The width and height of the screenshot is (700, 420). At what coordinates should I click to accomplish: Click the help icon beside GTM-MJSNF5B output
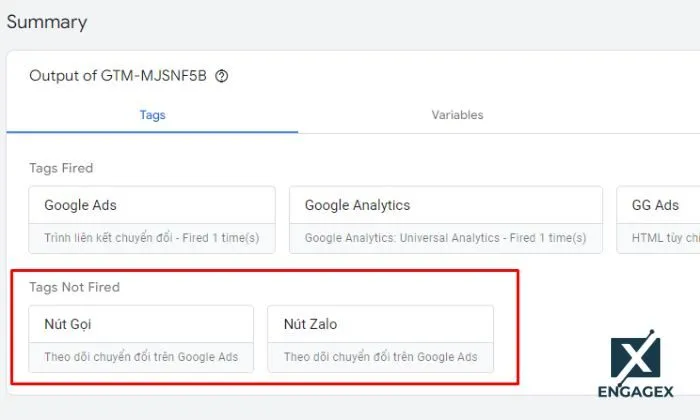pyautogui.click(x=222, y=76)
